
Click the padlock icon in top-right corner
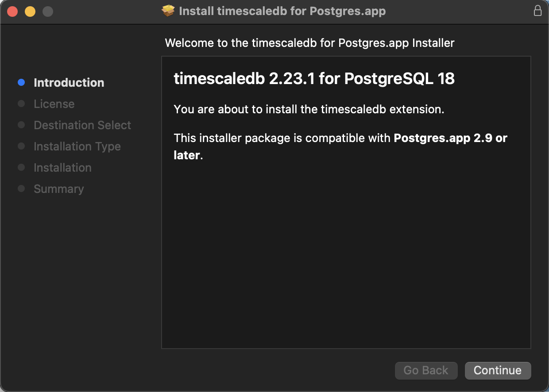coord(537,11)
